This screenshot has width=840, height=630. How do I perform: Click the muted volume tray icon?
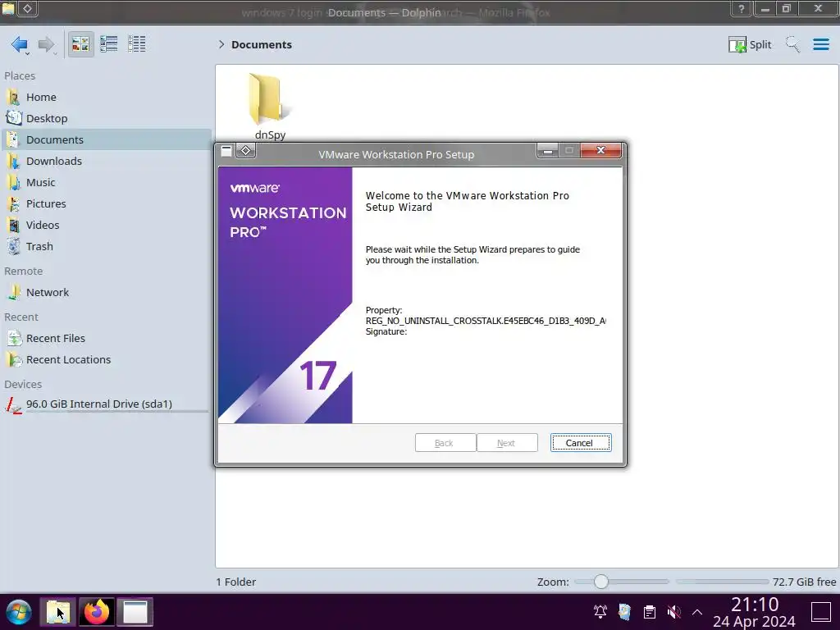(674, 612)
